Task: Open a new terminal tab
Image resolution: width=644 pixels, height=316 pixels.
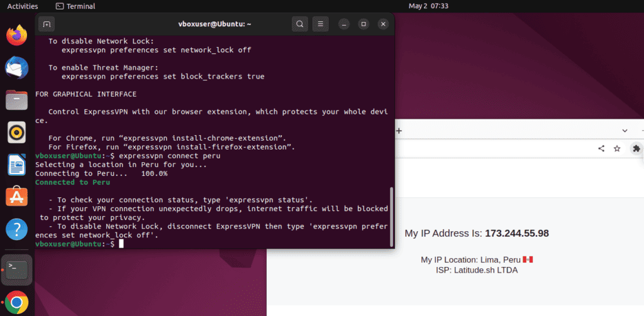Action: point(47,25)
